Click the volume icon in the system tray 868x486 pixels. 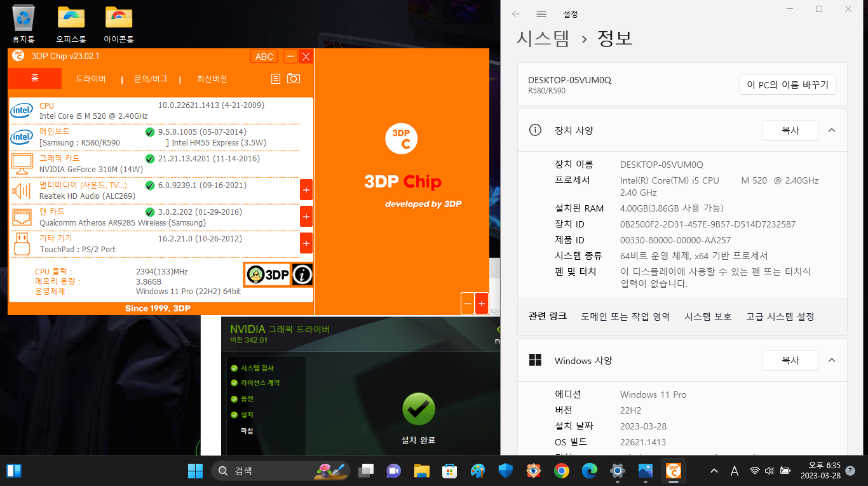click(770, 471)
